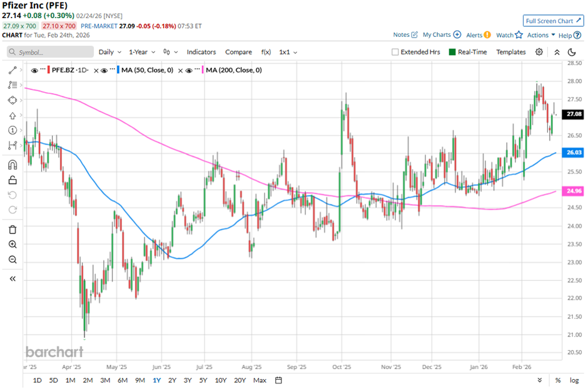Viewport: 588px width, 391px height.
Task: Open the numbered annotation tool
Action: (x=13, y=130)
